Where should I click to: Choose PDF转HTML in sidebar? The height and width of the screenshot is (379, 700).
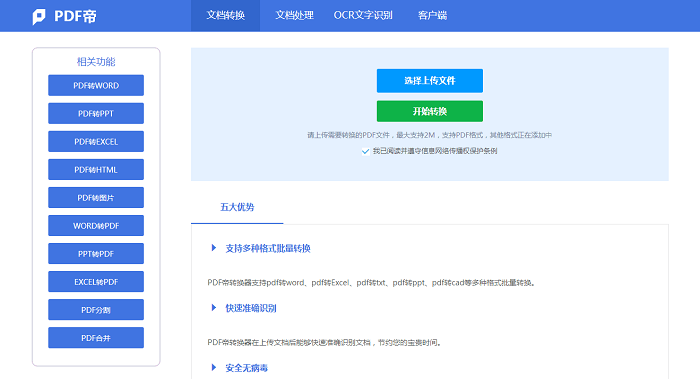coord(96,170)
